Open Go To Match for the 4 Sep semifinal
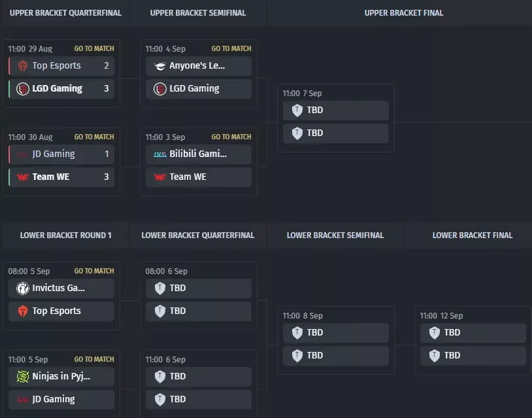Image resolution: width=532 pixels, height=418 pixels. tap(231, 48)
